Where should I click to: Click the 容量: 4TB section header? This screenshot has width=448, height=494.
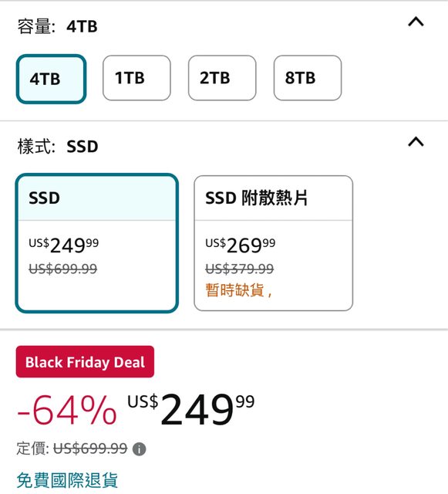[x=57, y=26]
